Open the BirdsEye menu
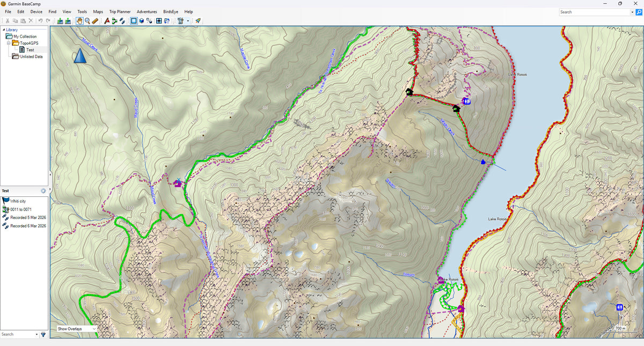Viewport: 644px width, 346px height. [x=171, y=11]
